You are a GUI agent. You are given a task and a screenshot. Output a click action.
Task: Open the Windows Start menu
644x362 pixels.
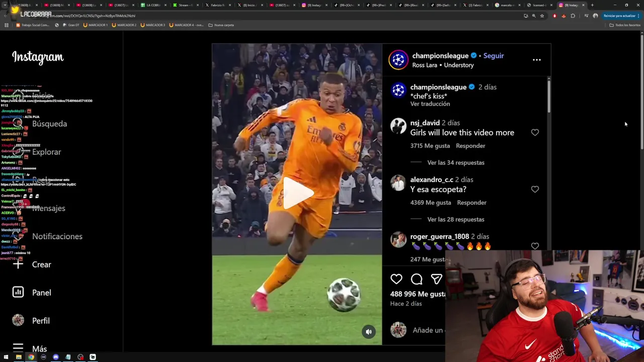pyautogui.click(x=6, y=357)
